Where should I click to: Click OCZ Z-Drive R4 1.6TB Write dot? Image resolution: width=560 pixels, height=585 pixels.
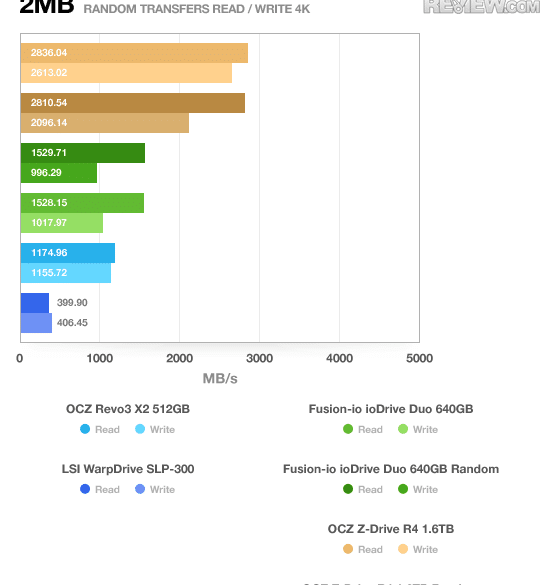(x=403, y=549)
